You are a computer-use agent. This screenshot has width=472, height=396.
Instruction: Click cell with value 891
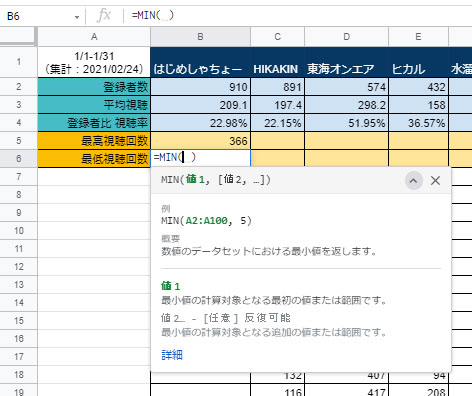(277, 87)
